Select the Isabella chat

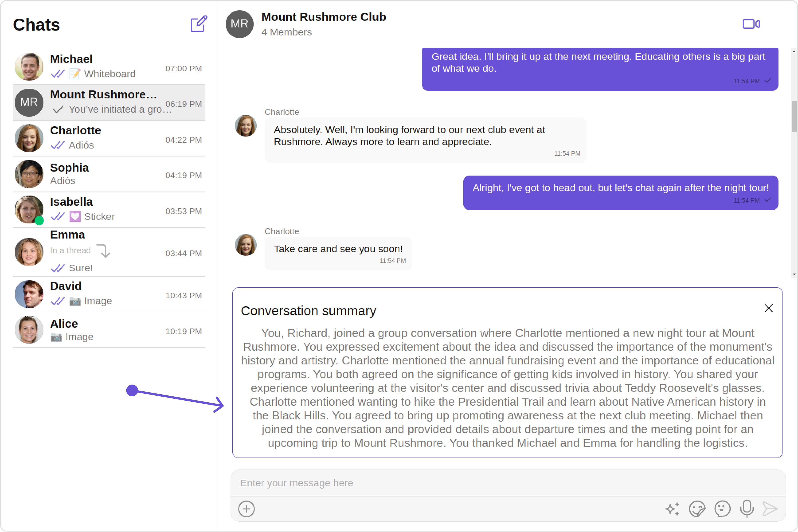pyautogui.click(x=109, y=209)
